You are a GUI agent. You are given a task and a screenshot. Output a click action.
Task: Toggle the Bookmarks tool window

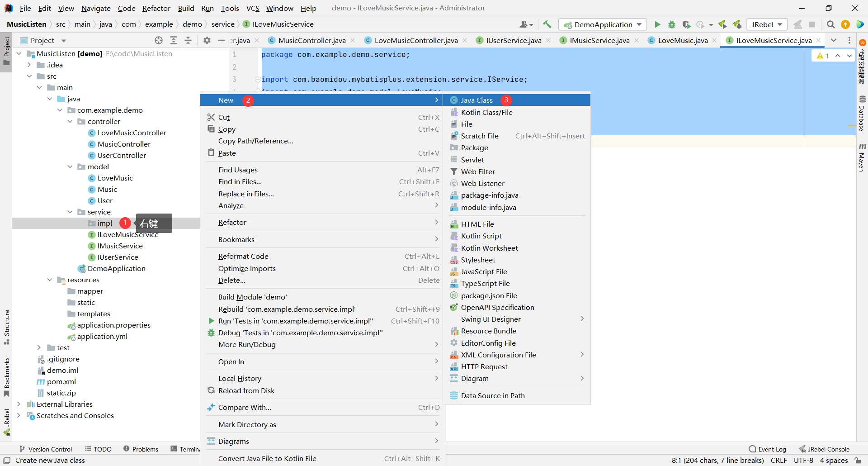coord(6,377)
